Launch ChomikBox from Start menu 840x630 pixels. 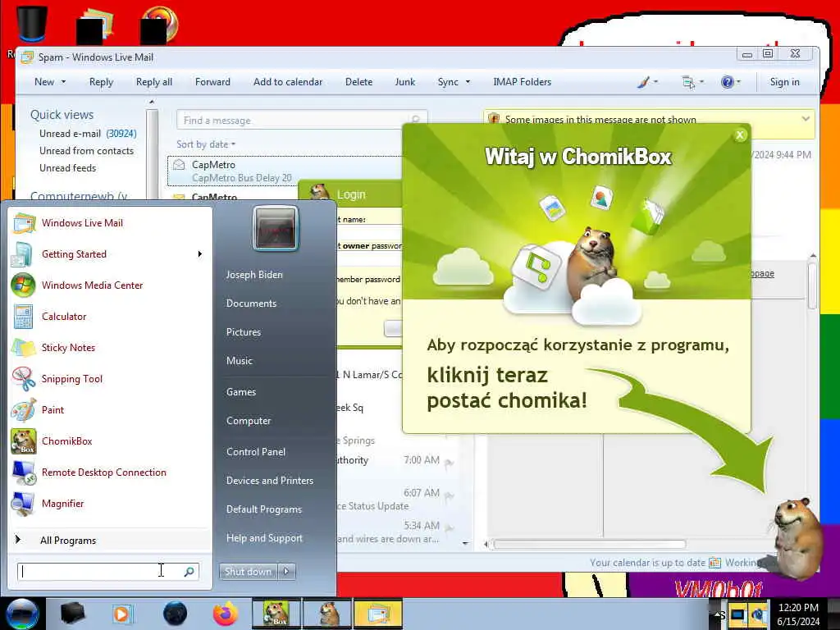coord(67,441)
